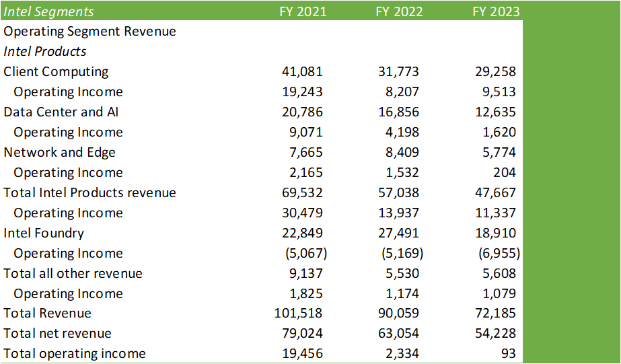This screenshot has width=621, height=364.
Task: Select the 'Network and Edge' label
Action: point(59,153)
